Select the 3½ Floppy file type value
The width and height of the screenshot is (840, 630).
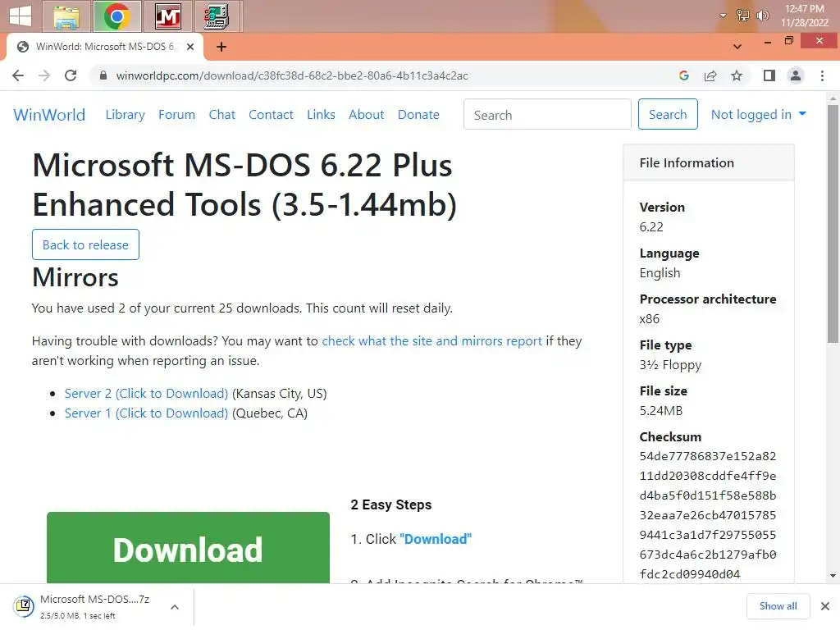coord(670,365)
